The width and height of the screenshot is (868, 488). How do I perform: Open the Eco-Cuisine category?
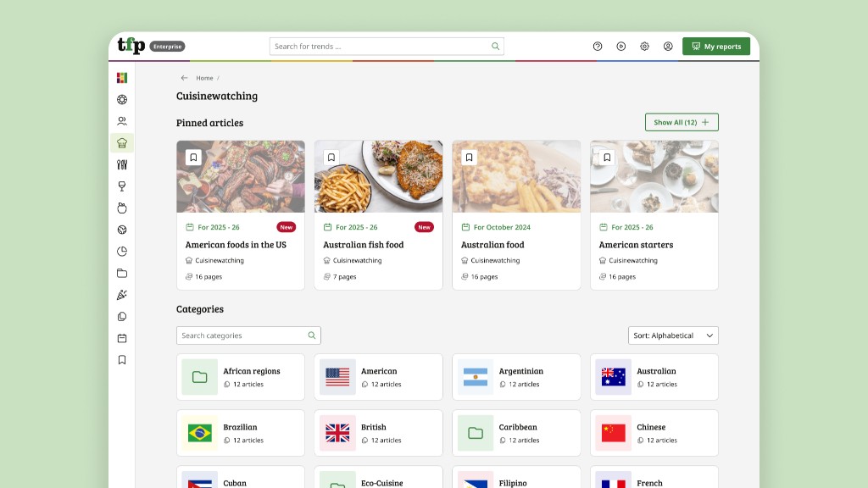click(x=379, y=478)
